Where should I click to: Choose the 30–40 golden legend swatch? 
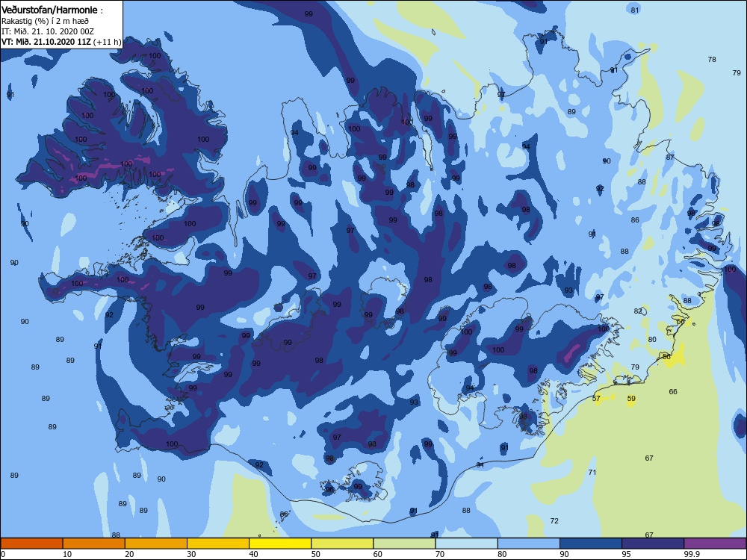(x=218, y=544)
